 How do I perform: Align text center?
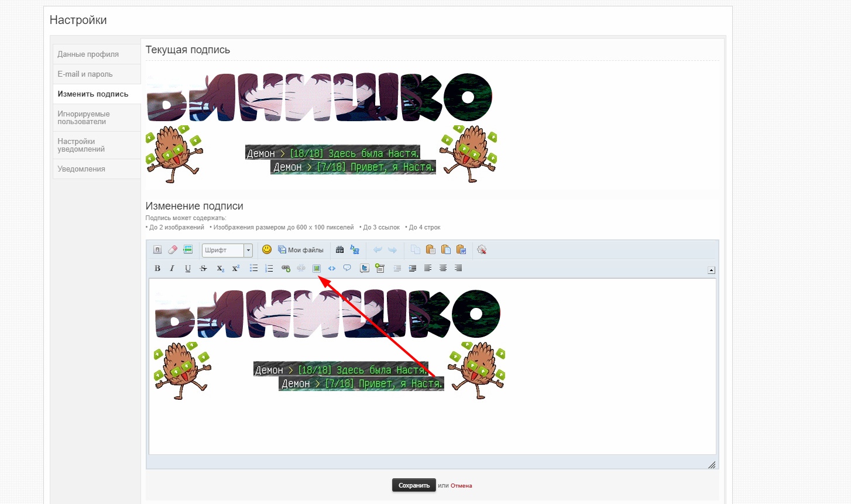point(443,268)
